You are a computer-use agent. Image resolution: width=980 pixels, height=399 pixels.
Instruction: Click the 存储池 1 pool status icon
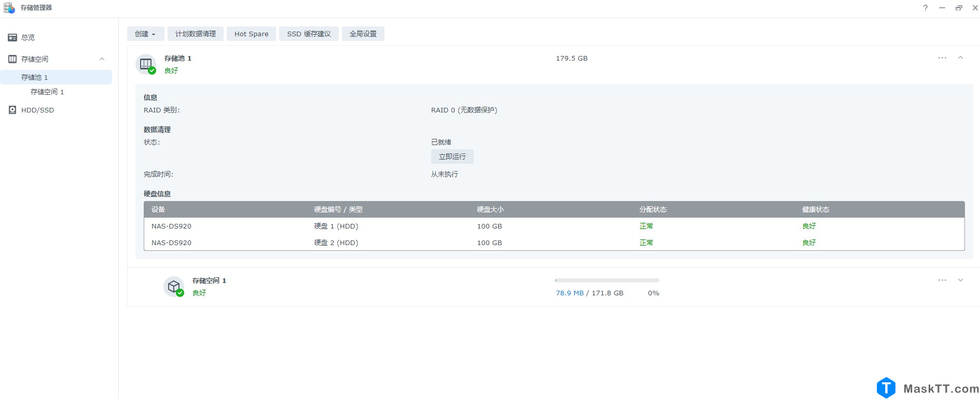(146, 64)
